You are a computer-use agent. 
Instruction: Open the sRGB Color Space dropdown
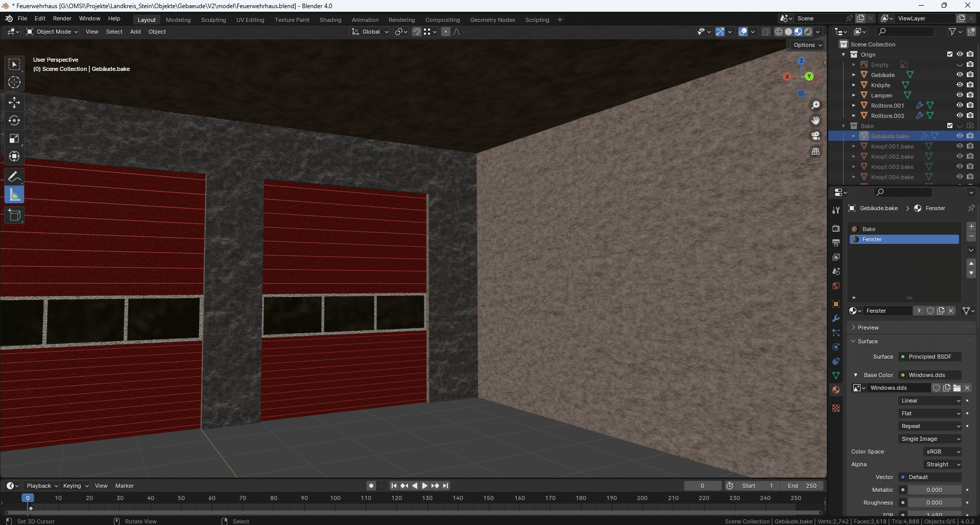point(943,452)
